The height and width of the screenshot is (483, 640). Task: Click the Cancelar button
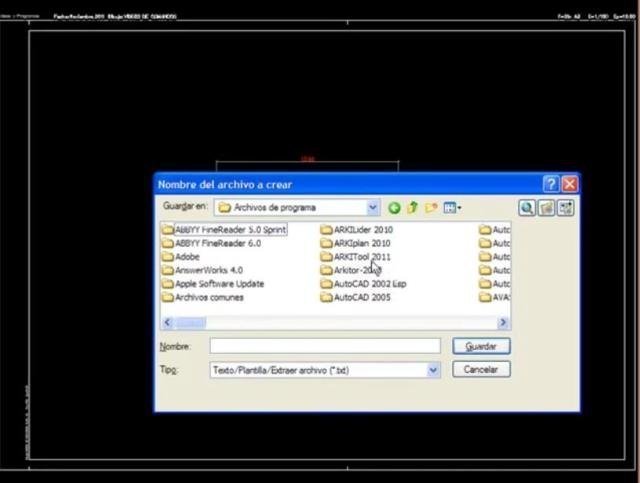click(x=481, y=369)
